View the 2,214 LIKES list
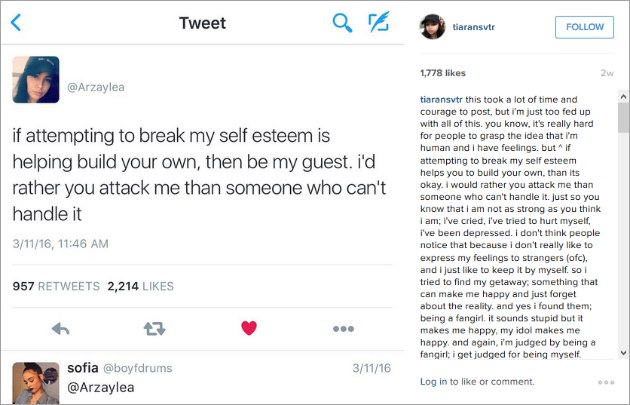The image size is (630, 405). [x=141, y=286]
